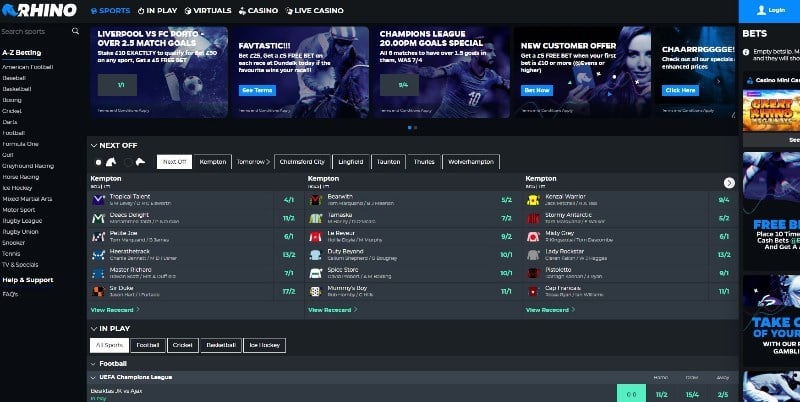
Task: Select the Lingfield tab
Action: coord(351,162)
